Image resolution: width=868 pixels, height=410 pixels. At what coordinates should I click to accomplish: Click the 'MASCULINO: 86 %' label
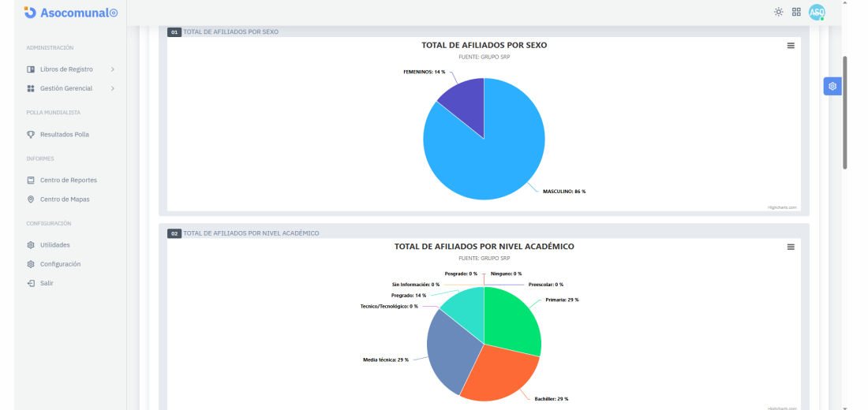(x=564, y=192)
